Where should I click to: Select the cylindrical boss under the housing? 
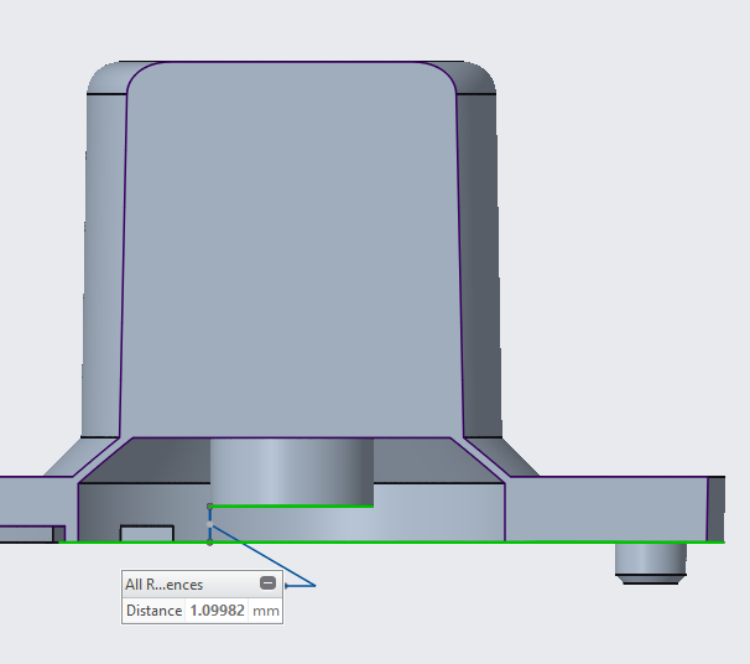click(290, 470)
